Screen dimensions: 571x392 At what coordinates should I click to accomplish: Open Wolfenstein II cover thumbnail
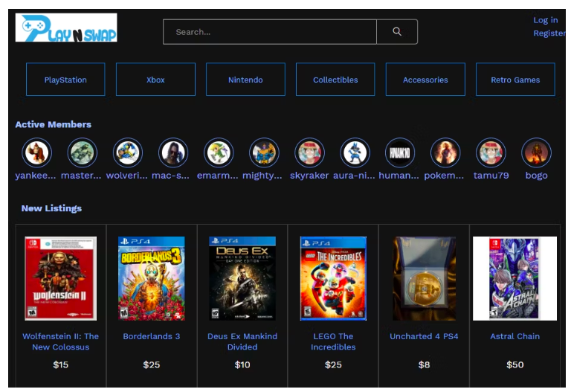click(61, 279)
